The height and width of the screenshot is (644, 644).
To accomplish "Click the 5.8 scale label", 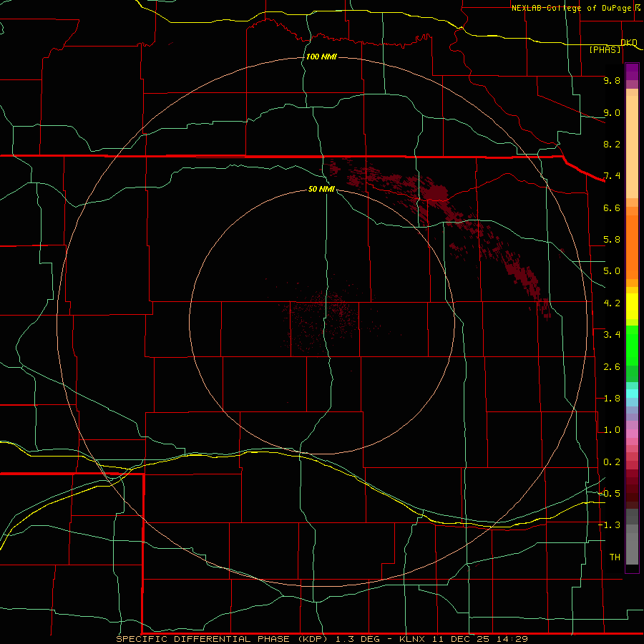I will tap(612, 240).
